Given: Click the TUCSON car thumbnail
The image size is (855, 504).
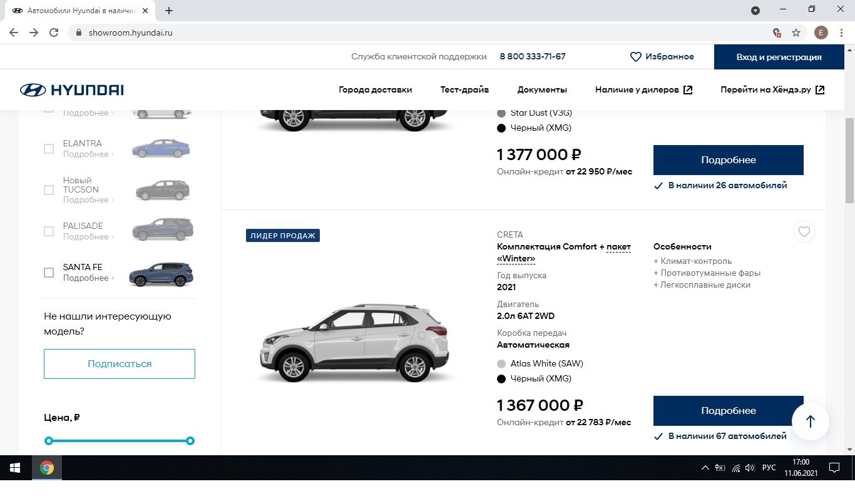Looking at the screenshot, I should pyautogui.click(x=163, y=190).
